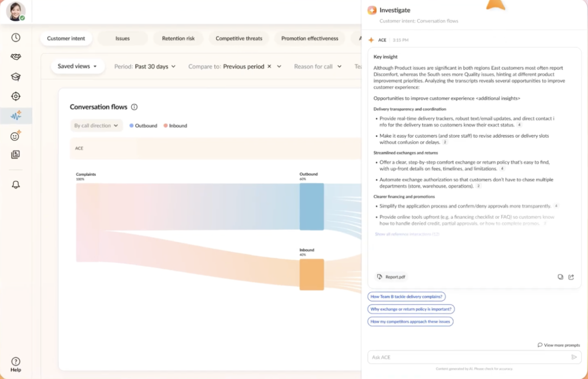Select the sentiment smiley icon in sidebar
588x379 pixels.
[16, 136]
